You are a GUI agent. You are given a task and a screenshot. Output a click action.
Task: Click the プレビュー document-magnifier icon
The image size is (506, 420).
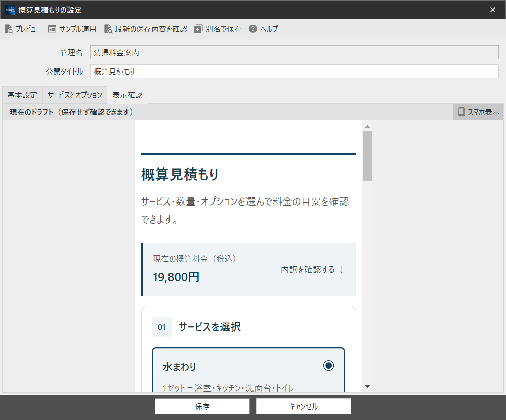pos(9,29)
